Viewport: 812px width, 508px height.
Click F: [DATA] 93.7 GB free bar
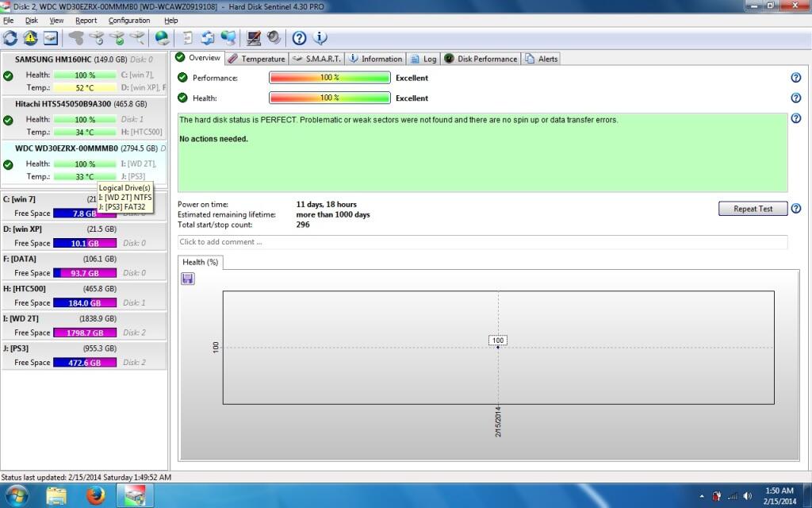click(x=85, y=273)
